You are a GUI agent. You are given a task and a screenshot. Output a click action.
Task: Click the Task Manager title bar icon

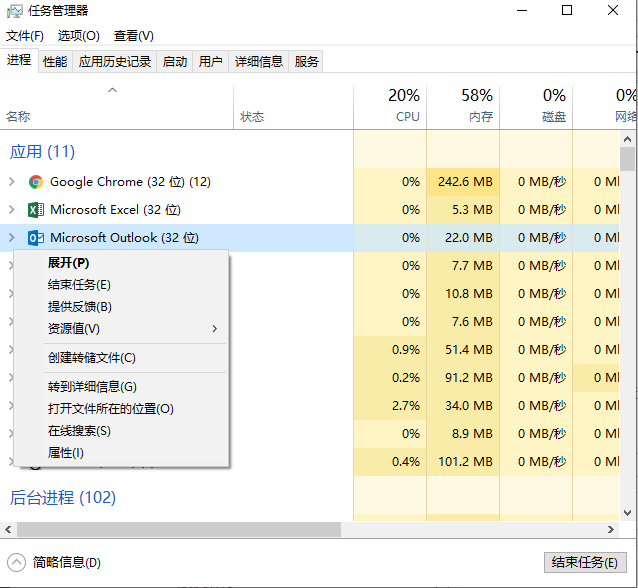15,11
